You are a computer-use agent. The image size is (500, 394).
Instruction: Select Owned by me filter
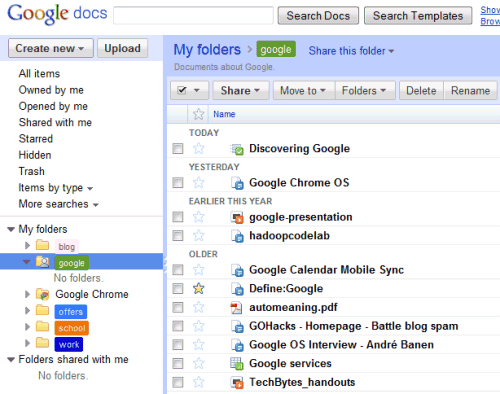[51, 90]
